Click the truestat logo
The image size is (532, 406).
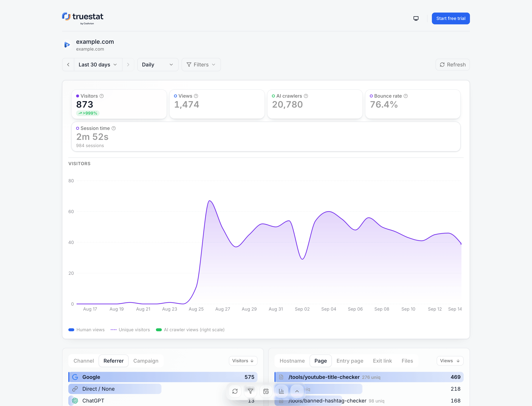pyautogui.click(x=83, y=18)
